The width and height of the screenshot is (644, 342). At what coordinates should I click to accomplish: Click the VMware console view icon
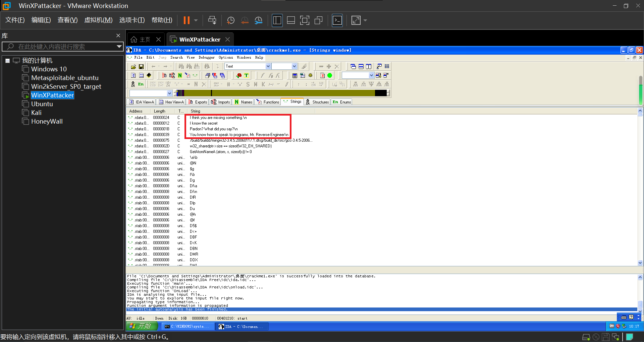pyautogui.click(x=337, y=20)
